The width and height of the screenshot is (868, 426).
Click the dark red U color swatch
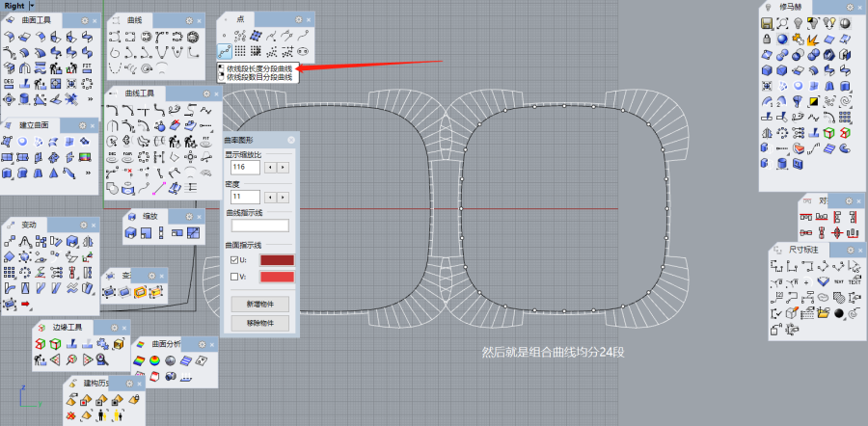click(275, 260)
